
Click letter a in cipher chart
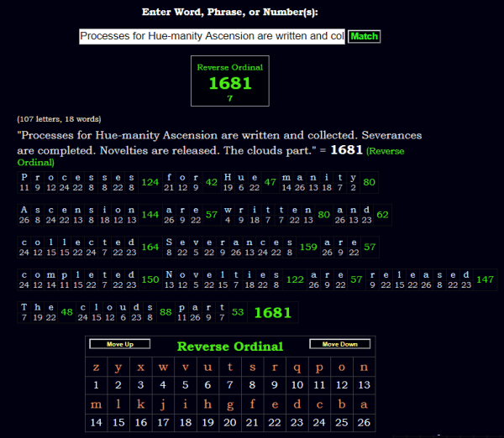[x=364, y=404]
